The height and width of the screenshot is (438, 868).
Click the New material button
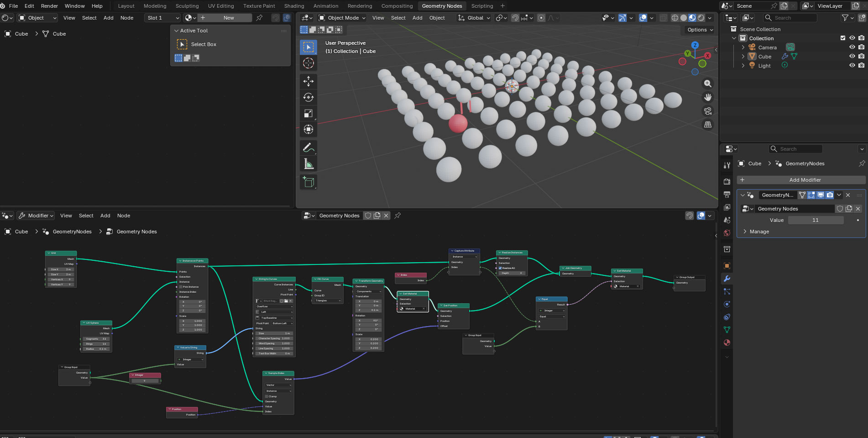tap(229, 18)
